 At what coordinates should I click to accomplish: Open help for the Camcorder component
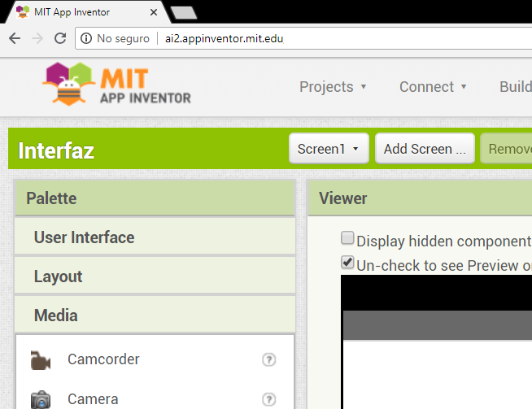(x=269, y=359)
